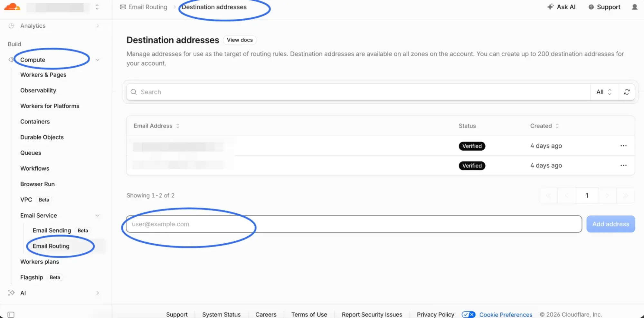This screenshot has height=318, width=644.
Task: Click page 1 in pagination
Action: [x=587, y=195]
